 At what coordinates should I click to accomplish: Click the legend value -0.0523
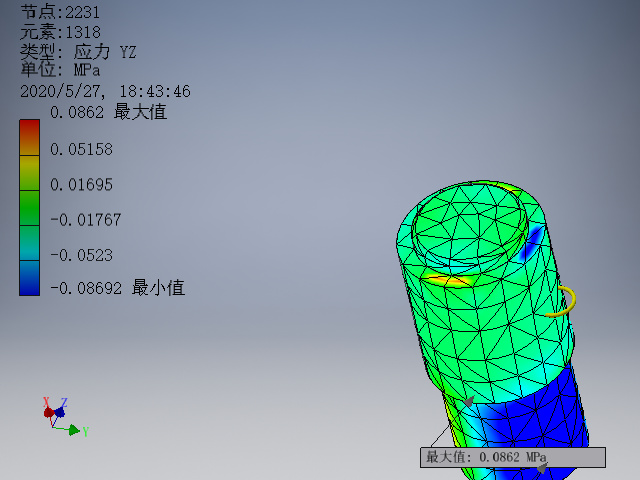[x=81, y=256]
